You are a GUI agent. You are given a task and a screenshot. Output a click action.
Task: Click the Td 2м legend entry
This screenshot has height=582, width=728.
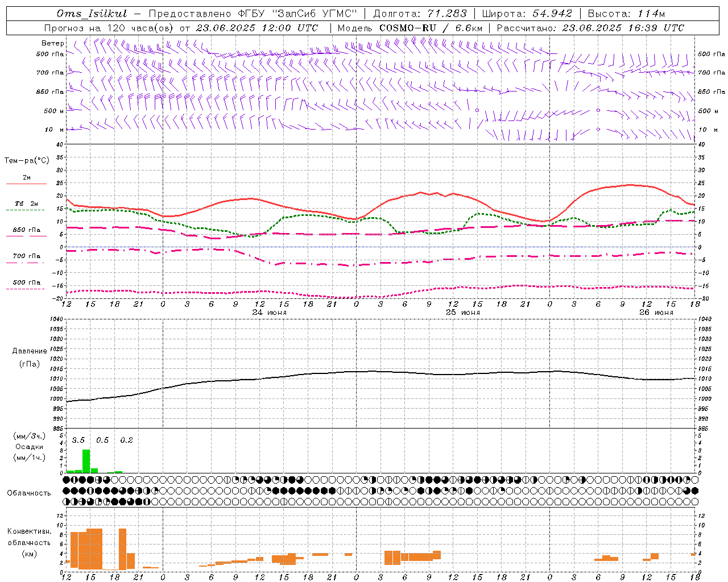(27, 203)
